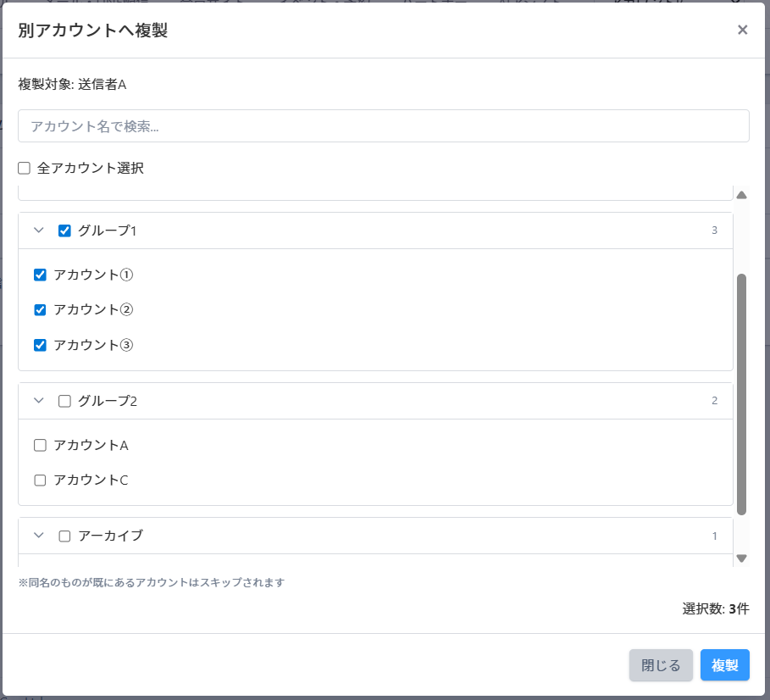Deselect アカウント② checkbox
This screenshot has height=700, width=770.
pyautogui.click(x=40, y=310)
